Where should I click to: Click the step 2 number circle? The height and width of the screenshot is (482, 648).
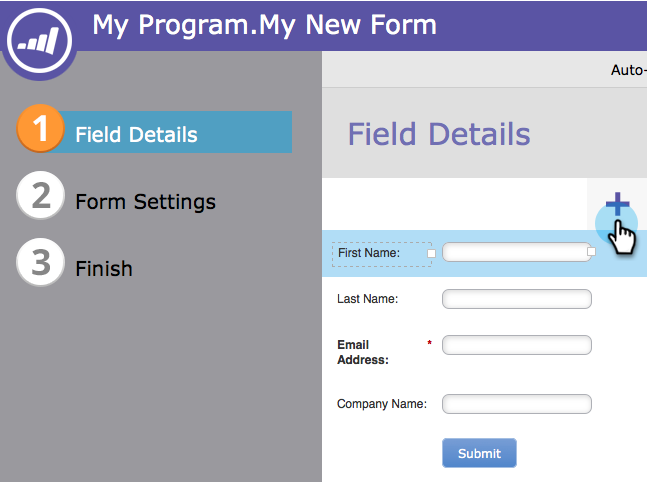41,196
